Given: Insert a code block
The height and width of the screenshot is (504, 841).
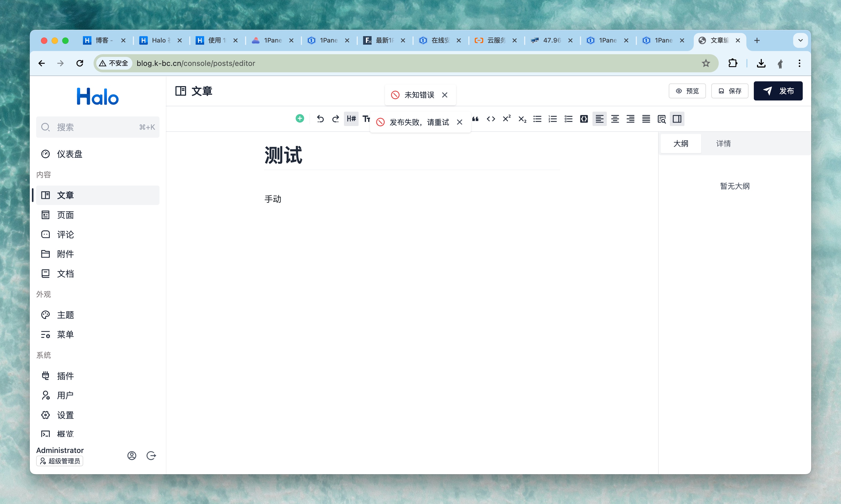Looking at the screenshot, I should point(584,119).
